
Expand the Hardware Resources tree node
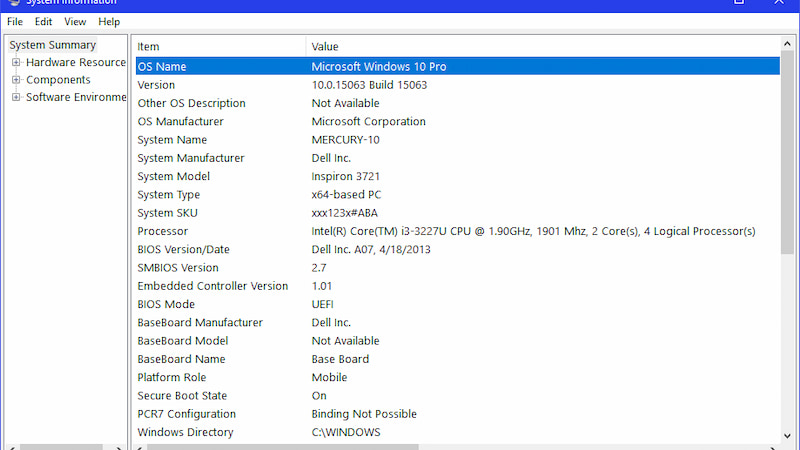click(16, 62)
